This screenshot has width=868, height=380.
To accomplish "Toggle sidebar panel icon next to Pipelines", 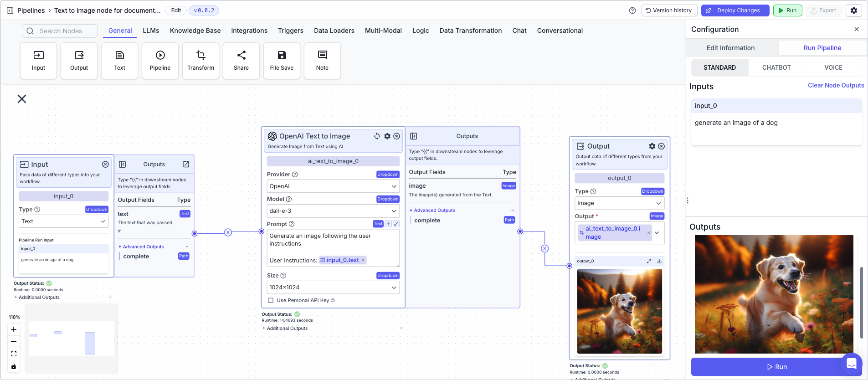I will pos(10,10).
